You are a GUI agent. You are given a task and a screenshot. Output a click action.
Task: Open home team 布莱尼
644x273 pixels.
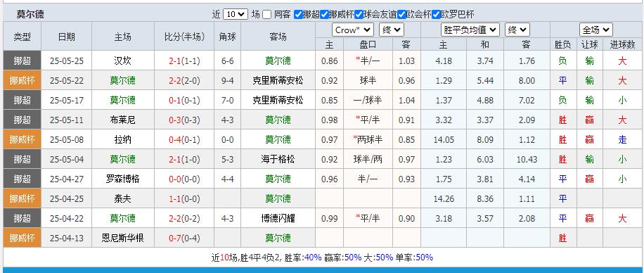tap(122, 120)
